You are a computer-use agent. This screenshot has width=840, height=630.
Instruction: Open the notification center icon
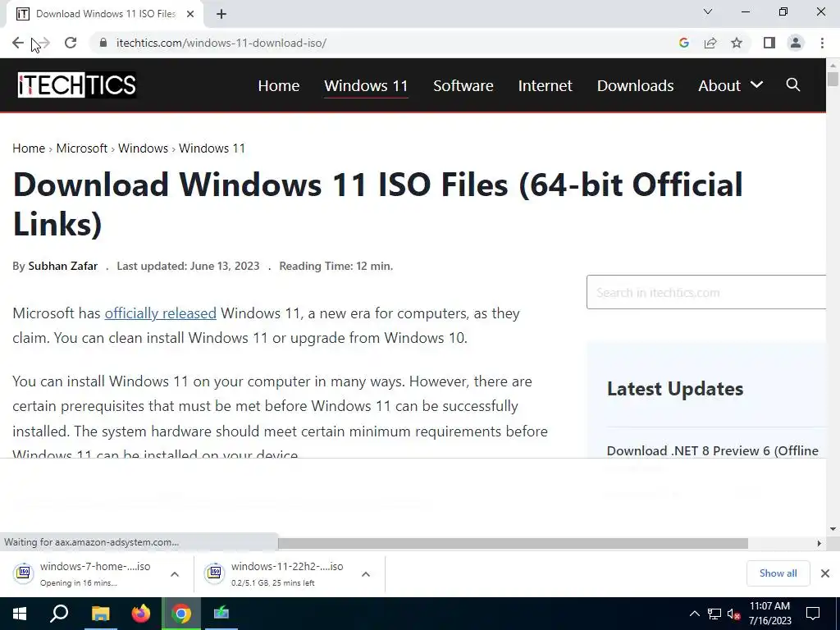coord(813,614)
